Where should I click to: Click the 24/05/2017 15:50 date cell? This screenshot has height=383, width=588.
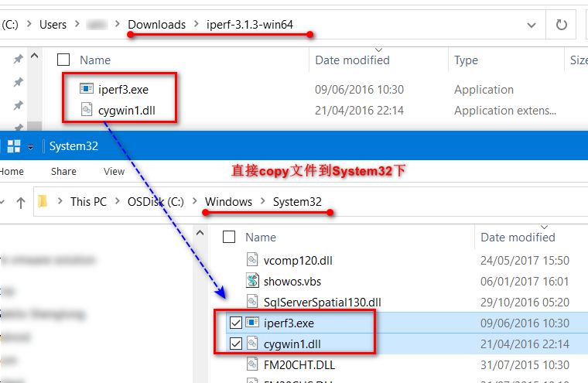(525, 261)
